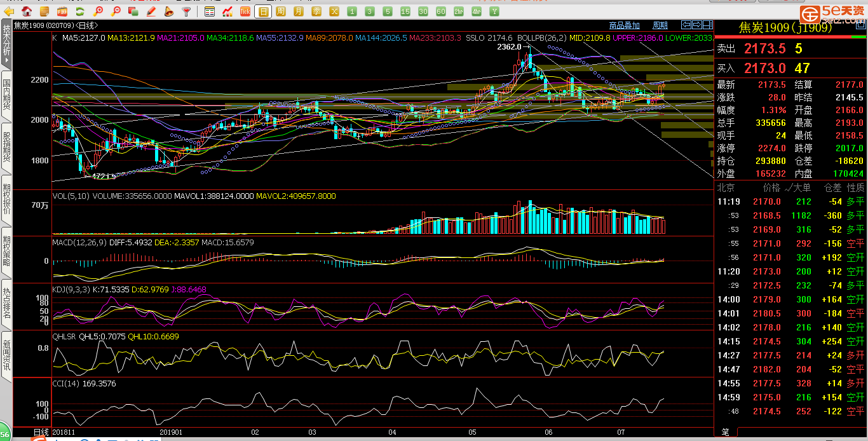Screen dimensions: 868x441
Task: Switch to 5-minute chart
Action: (388, 11)
